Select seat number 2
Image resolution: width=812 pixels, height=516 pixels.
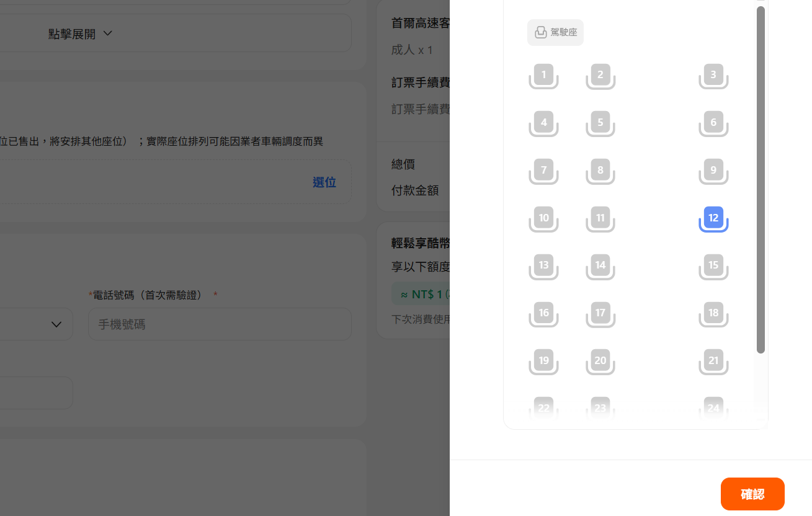coord(600,76)
